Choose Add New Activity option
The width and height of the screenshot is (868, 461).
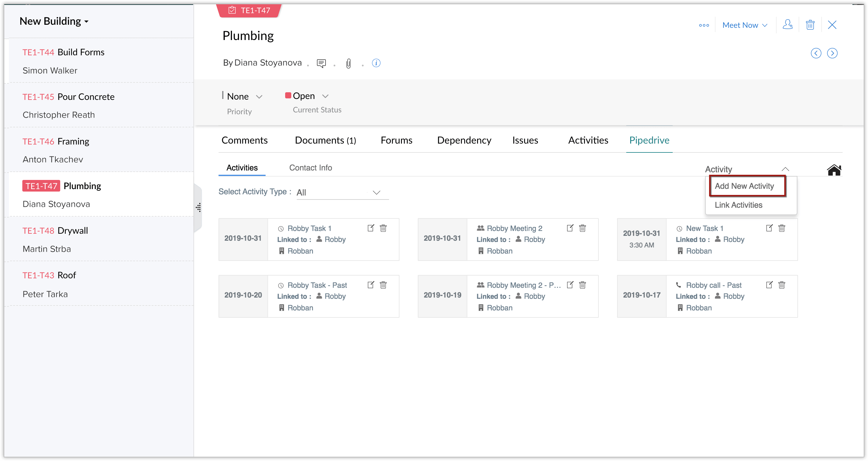coord(744,186)
